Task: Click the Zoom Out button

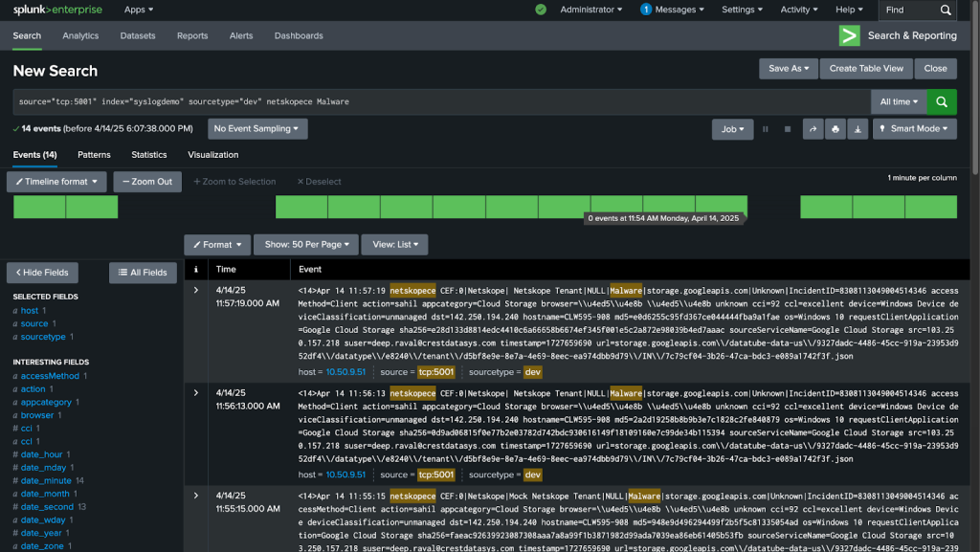Action: click(147, 182)
